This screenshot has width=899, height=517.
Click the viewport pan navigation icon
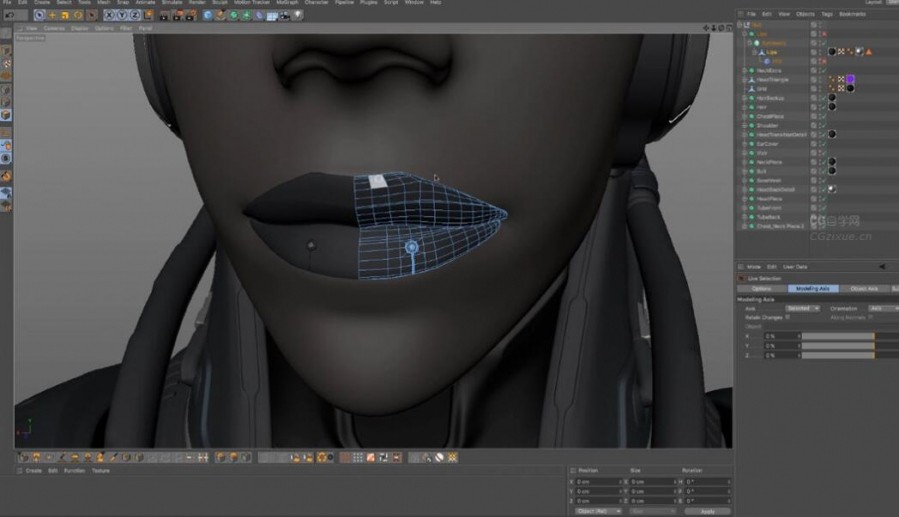(x=706, y=28)
